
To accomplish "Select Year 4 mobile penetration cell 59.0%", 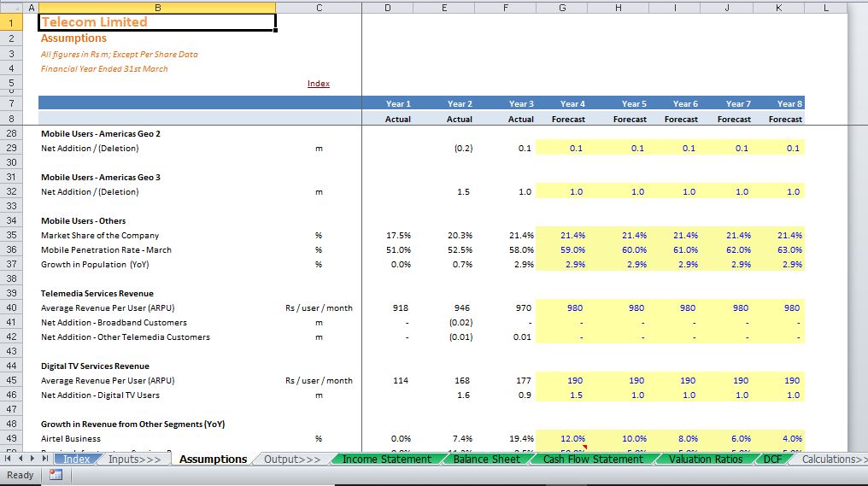I will (x=562, y=250).
